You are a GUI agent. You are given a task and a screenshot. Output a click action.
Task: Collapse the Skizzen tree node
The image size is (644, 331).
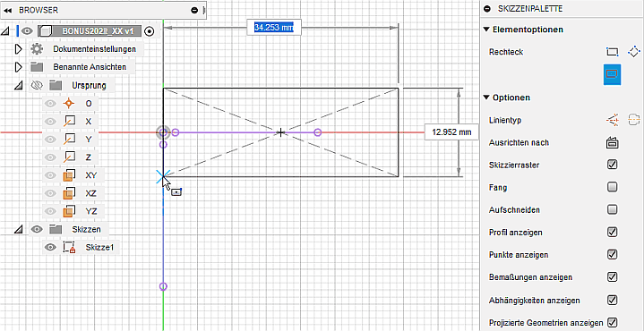point(19,230)
